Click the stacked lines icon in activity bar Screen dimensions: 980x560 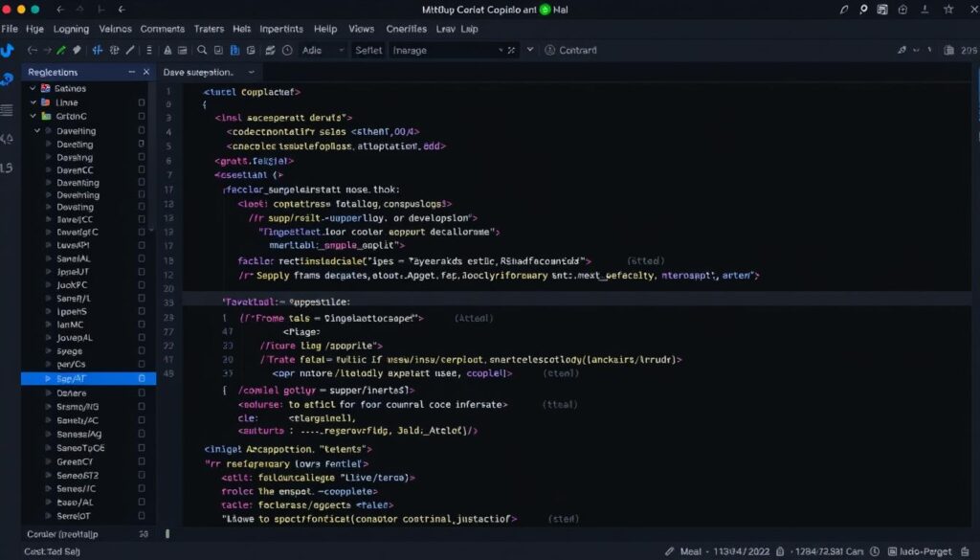point(7,111)
